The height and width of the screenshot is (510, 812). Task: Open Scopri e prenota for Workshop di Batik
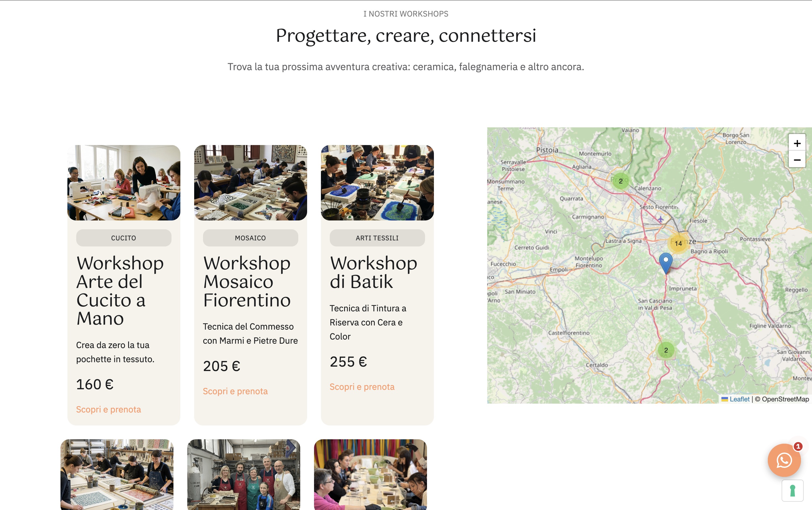pos(362,387)
